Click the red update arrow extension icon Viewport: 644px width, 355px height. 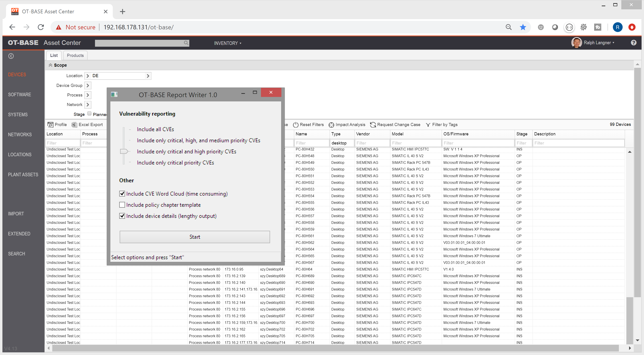click(x=632, y=27)
